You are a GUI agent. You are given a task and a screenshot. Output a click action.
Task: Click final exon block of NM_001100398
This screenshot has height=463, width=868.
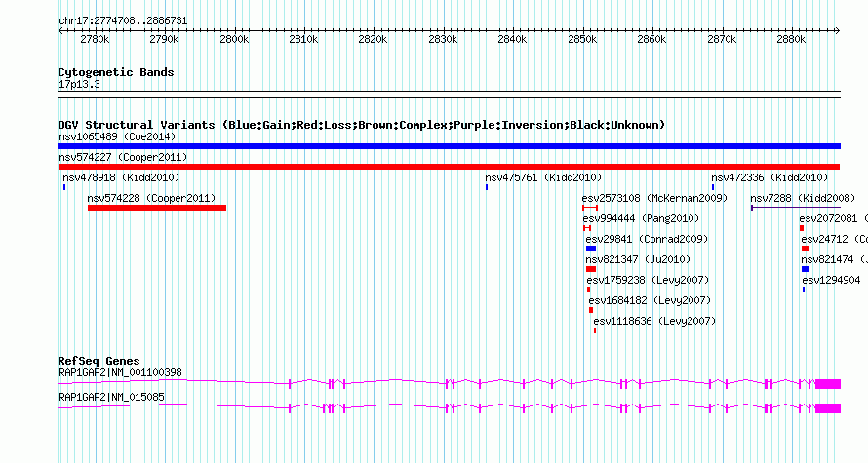[x=828, y=384]
